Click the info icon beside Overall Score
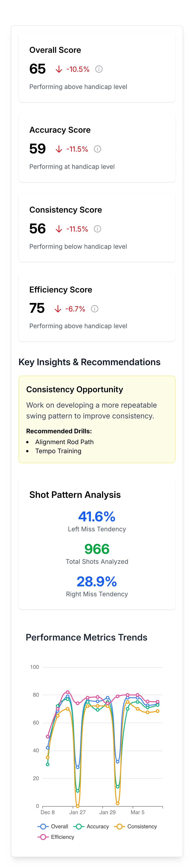194x868 pixels. (99, 69)
